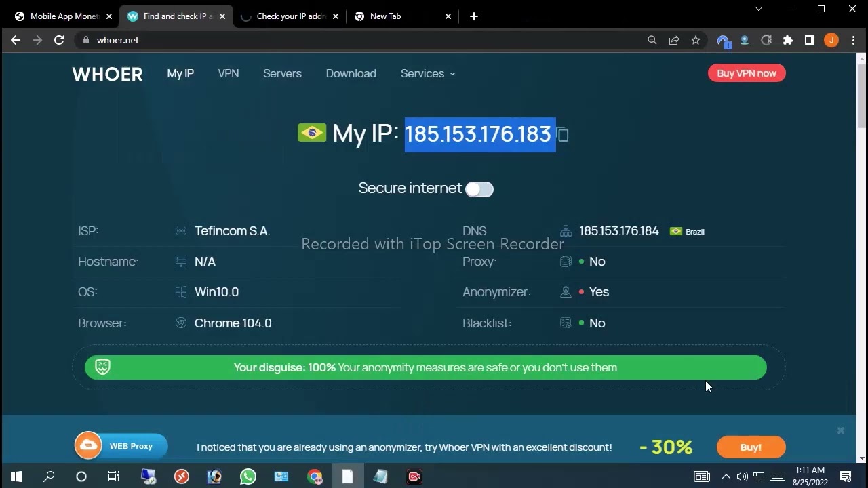Open taskbar Search
The image size is (868, 488).
coord(49,476)
